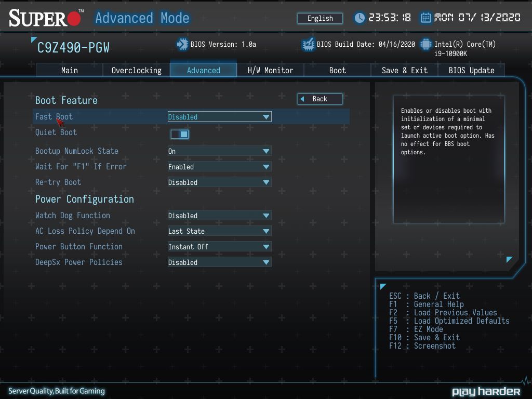The height and width of the screenshot is (399, 532).
Task: Open the Power Button Function dropdown
Action: pyautogui.click(x=220, y=247)
